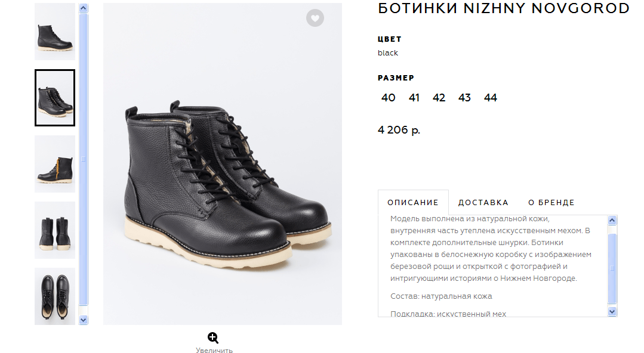The image size is (644, 353).
Task: Click description scrollbar up arrow
Action: pos(612,221)
